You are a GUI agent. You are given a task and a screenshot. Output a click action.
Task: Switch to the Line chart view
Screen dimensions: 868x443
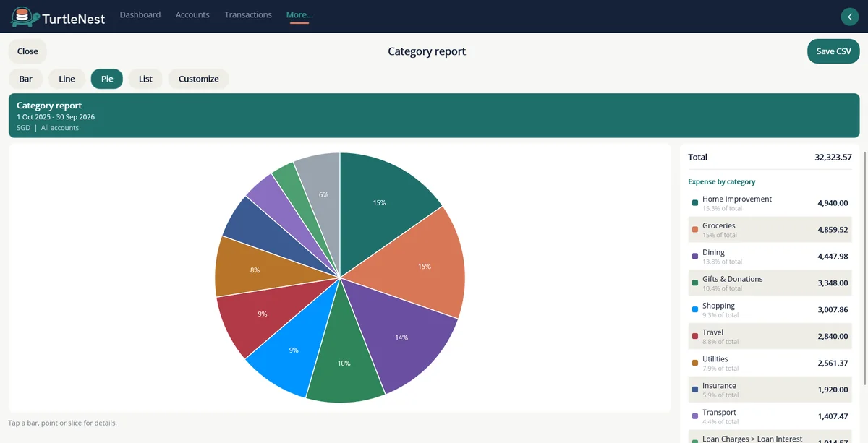67,79
